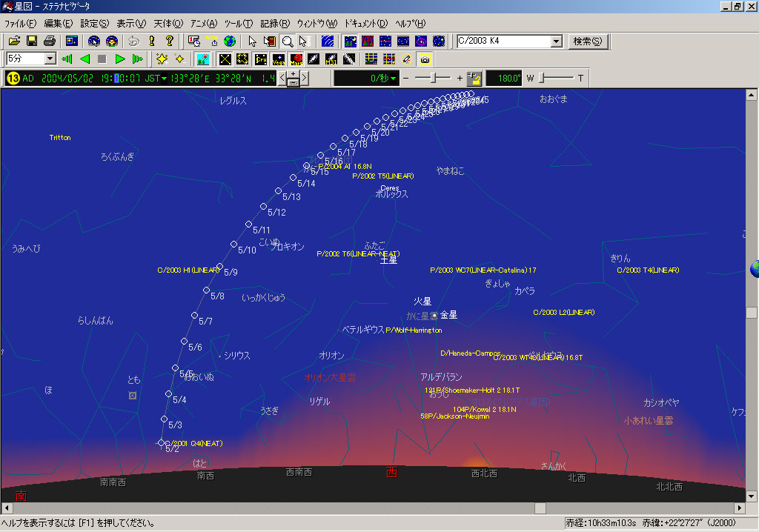The image size is (759, 532).
Task: Toggle the ground landscape daylight display
Action: 203,59
